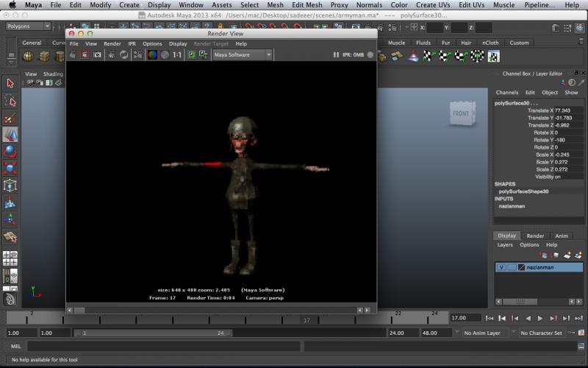Click the view cube FRONT face

click(x=460, y=113)
